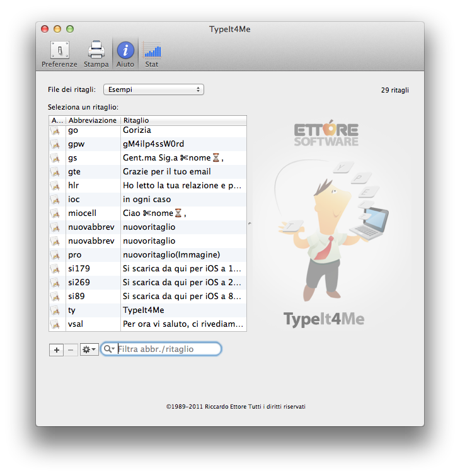Open the File dei ritagli dropdown
This screenshot has width=460, height=476.
153,89
